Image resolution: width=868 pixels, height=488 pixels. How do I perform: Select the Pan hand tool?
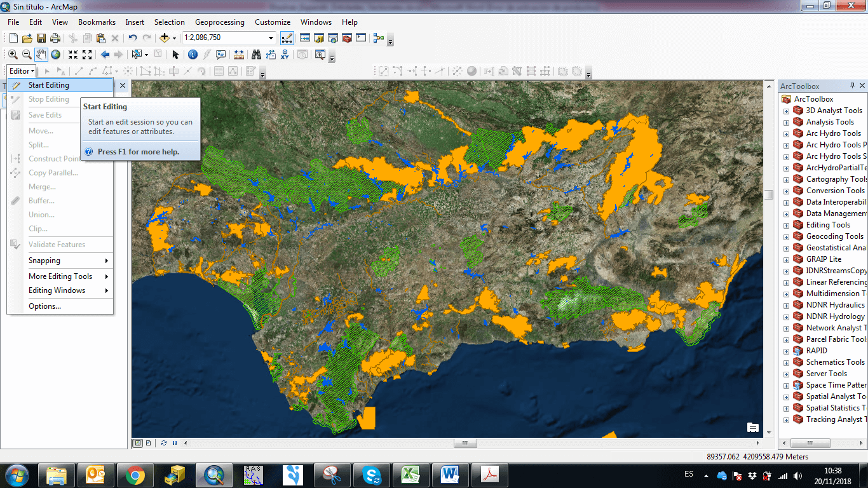(41, 55)
